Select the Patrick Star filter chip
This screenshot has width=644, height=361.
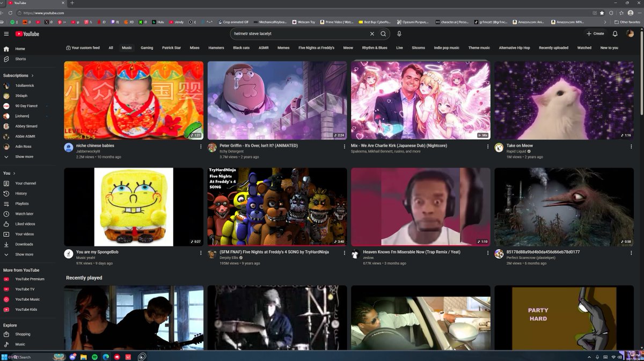(x=171, y=48)
